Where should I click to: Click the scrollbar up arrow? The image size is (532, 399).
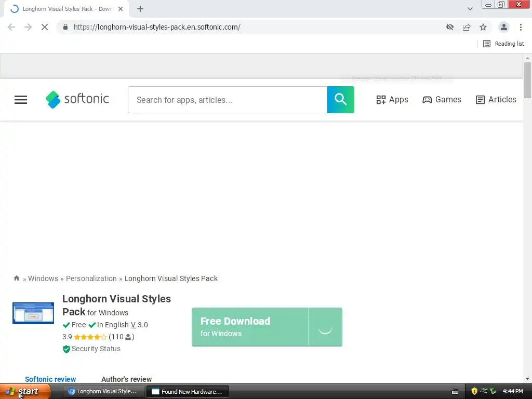point(527,58)
